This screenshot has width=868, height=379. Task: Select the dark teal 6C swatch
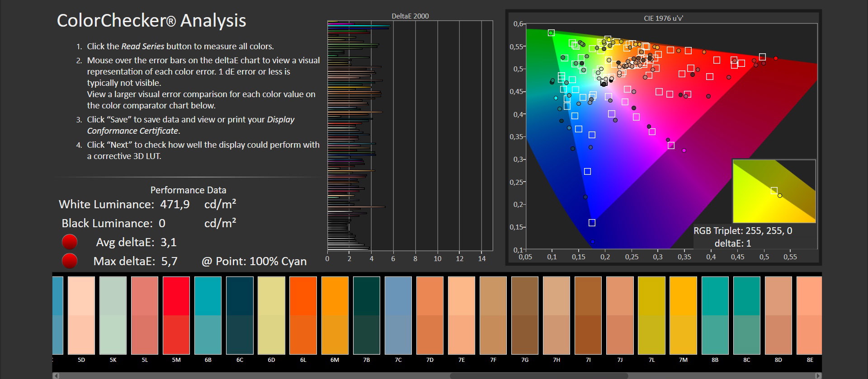click(x=240, y=315)
